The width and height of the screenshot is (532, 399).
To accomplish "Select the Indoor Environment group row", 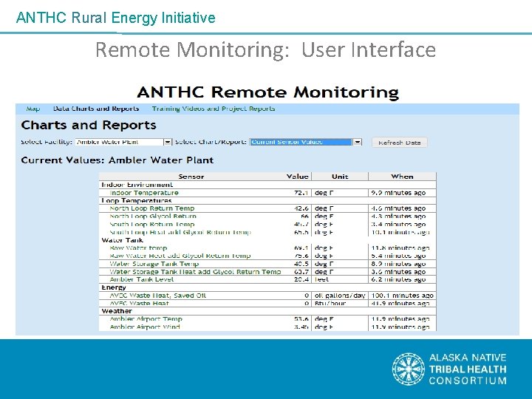I will point(267,185).
